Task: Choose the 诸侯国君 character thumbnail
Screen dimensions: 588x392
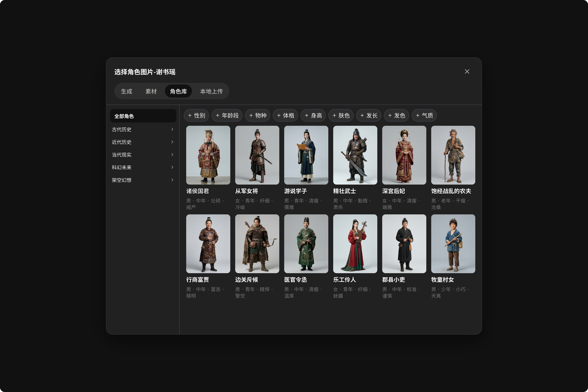Action: pos(208,155)
